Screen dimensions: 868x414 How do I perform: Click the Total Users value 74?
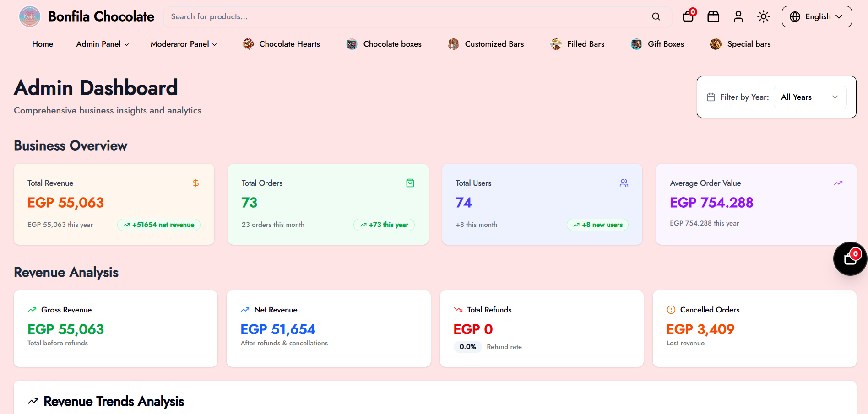point(464,203)
